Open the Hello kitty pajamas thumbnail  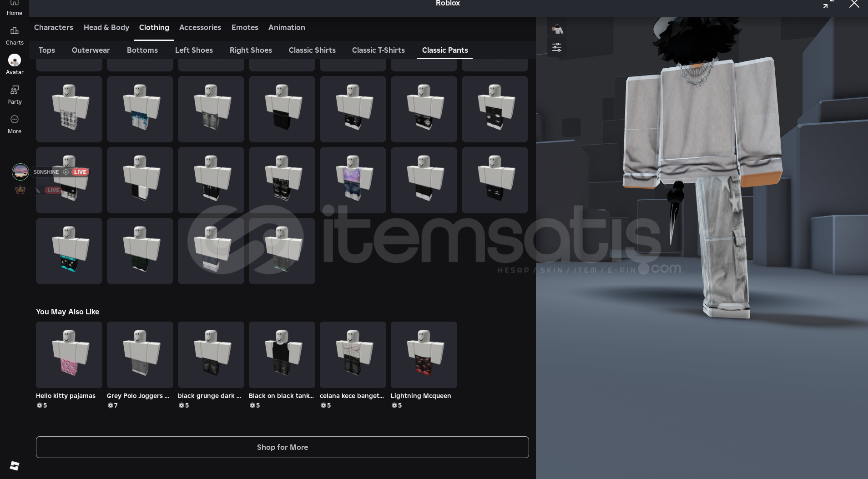coord(69,355)
